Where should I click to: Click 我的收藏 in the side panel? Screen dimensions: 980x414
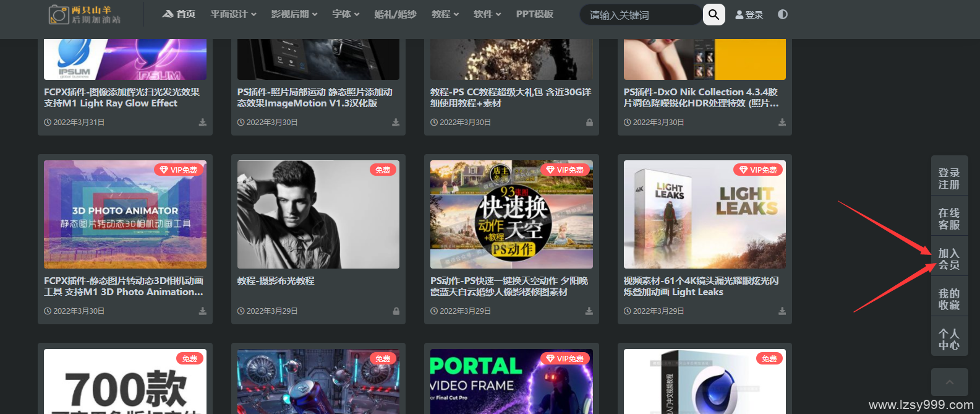coord(948,300)
